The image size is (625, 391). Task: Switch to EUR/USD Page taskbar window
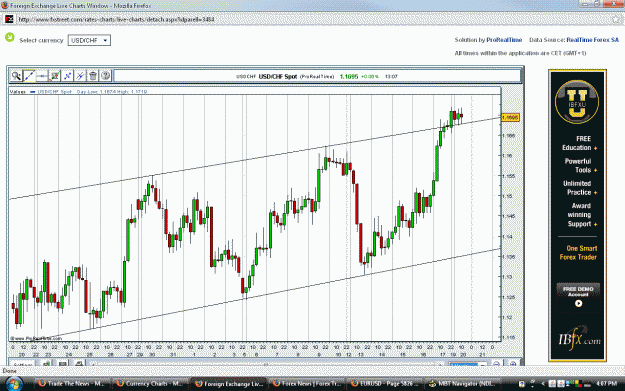(x=384, y=384)
